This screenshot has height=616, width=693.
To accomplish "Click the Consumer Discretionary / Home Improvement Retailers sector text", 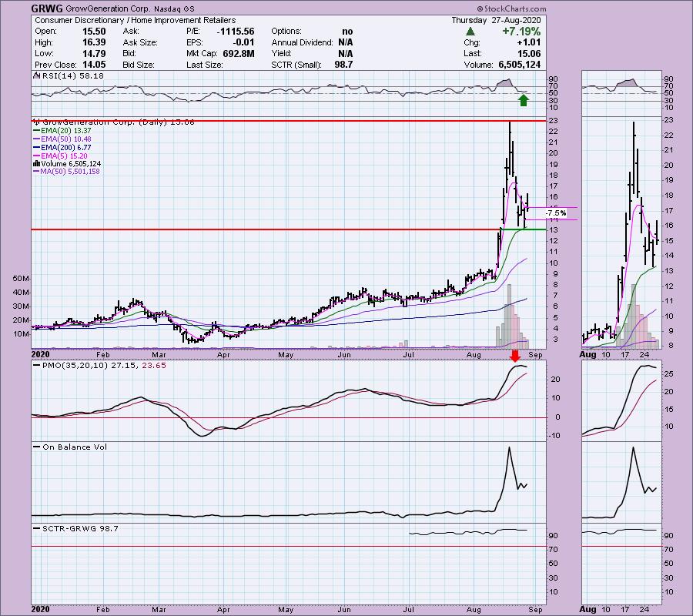I will pyautogui.click(x=136, y=20).
